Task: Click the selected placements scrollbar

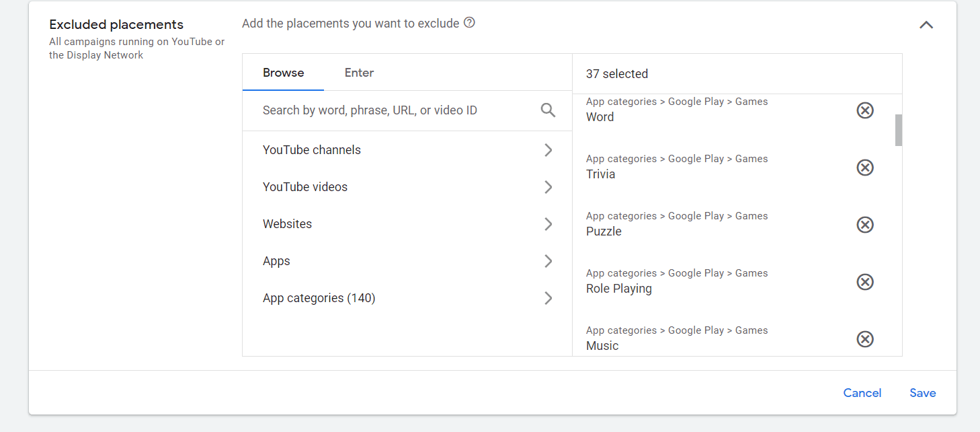Action: point(898,130)
